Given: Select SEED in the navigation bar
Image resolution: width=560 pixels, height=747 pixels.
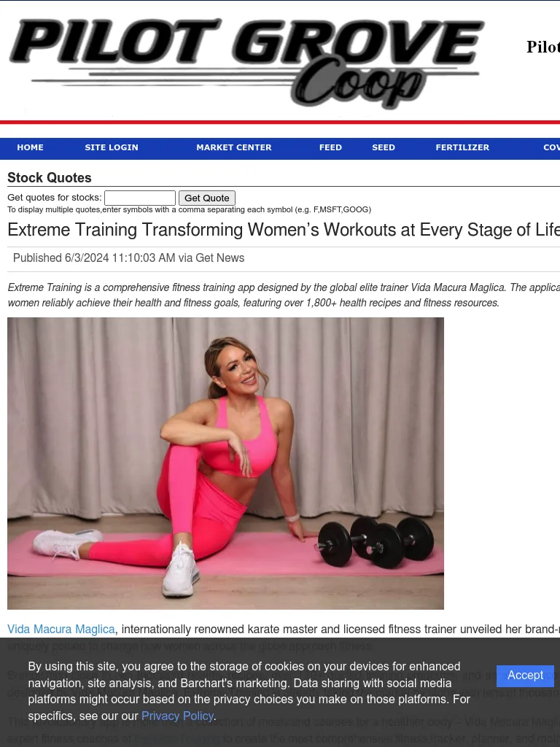Looking at the screenshot, I should [x=384, y=147].
